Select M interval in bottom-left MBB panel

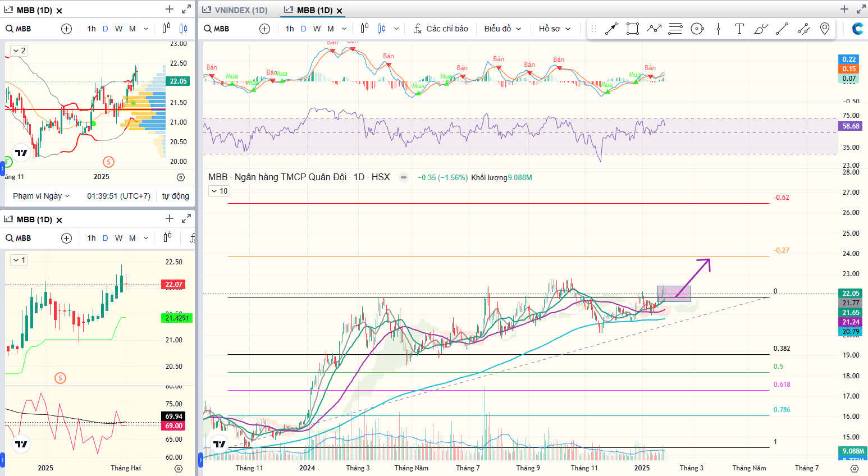[133, 238]
